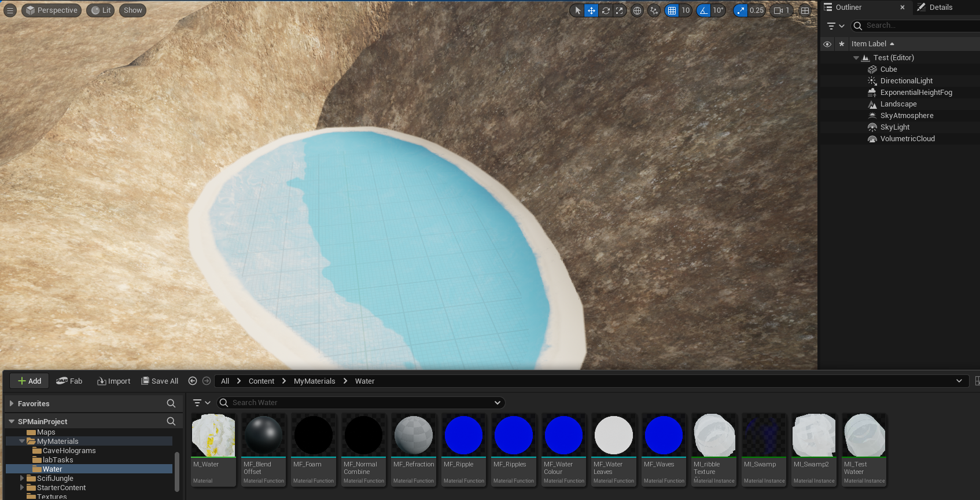Expand the StarterContent folder
This screenshot has height=500, width=980.
click(22, 487)
